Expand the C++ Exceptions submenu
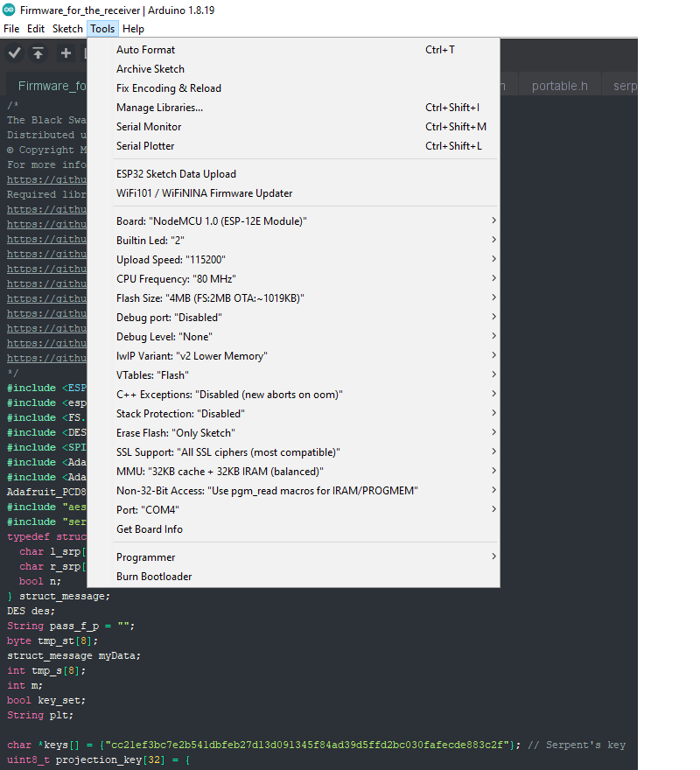The image size is (700, 770). (293, 395)
